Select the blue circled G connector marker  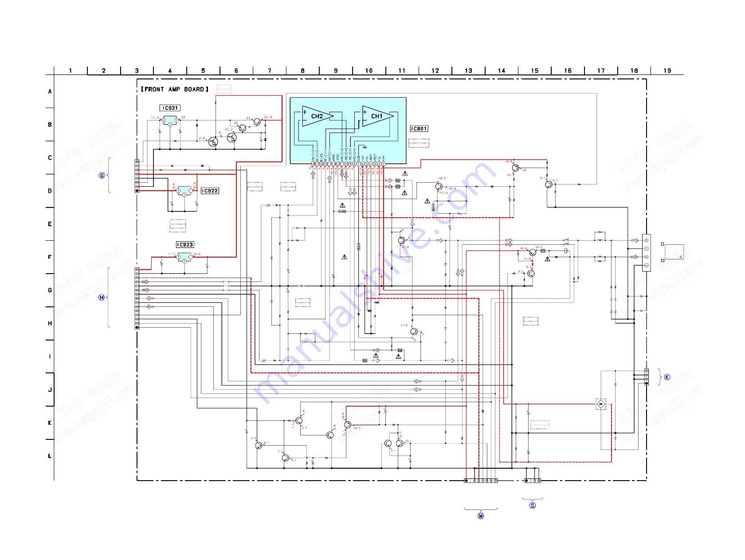pyautogui.click(x=102, y=176)
